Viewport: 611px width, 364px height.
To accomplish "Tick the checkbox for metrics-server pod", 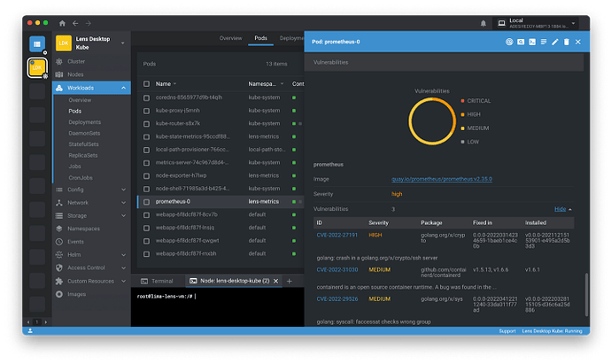I will click(x=147, y=163).
